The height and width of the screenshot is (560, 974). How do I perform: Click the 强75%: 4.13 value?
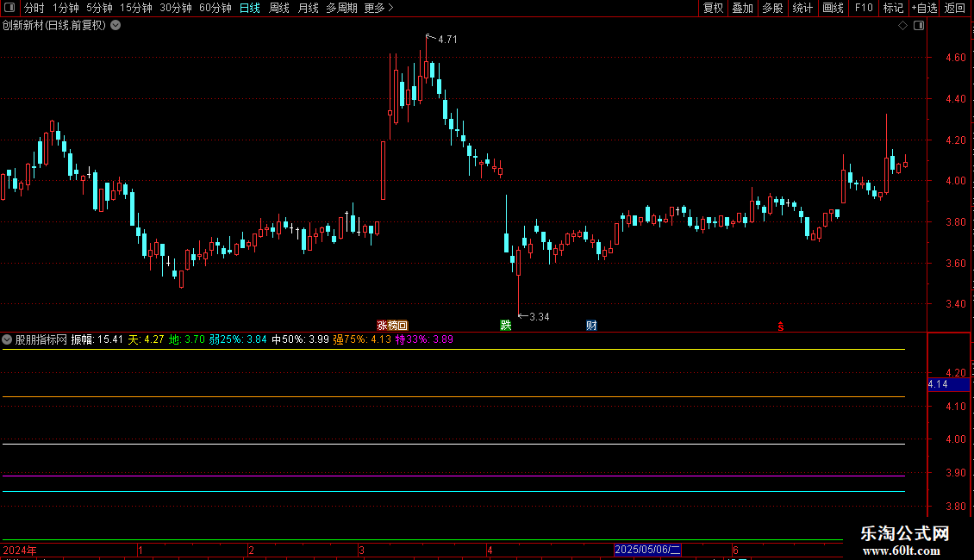[362, 339]
